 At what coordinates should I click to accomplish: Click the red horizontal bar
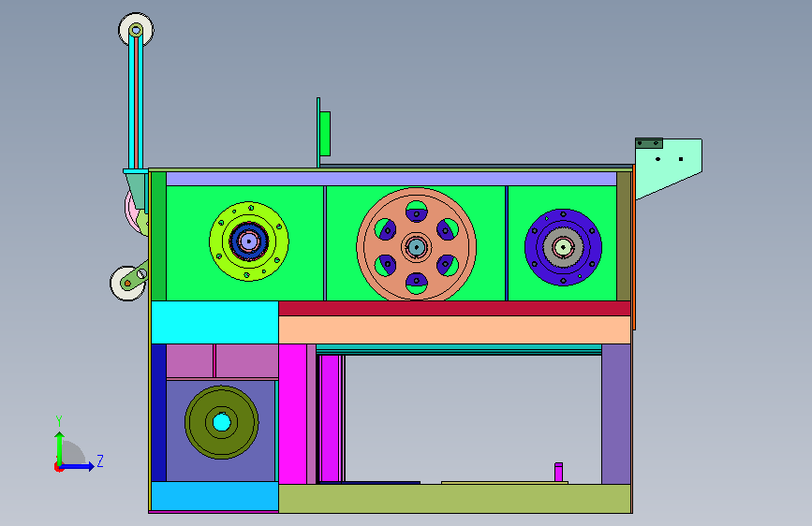click(454, 309)
